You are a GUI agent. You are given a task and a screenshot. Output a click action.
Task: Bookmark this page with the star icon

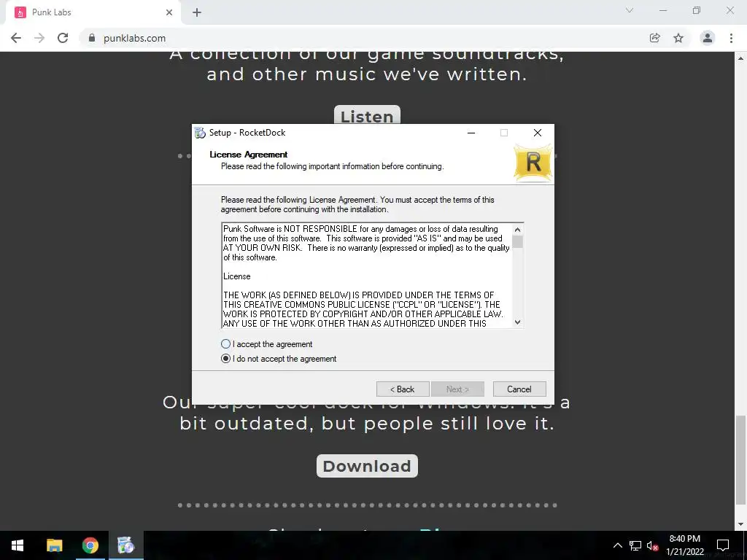coord(678,38)
